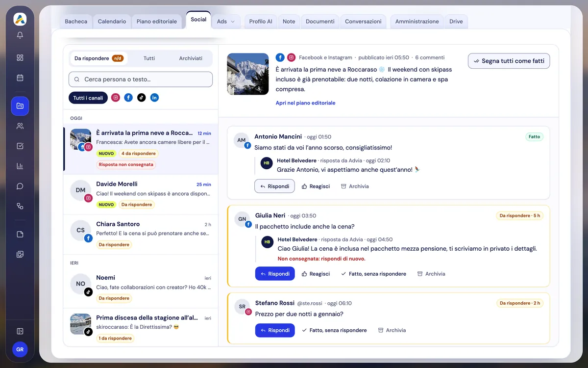
Task: Click Archivia under Antonio Mancini's comment
Action: 355,186
